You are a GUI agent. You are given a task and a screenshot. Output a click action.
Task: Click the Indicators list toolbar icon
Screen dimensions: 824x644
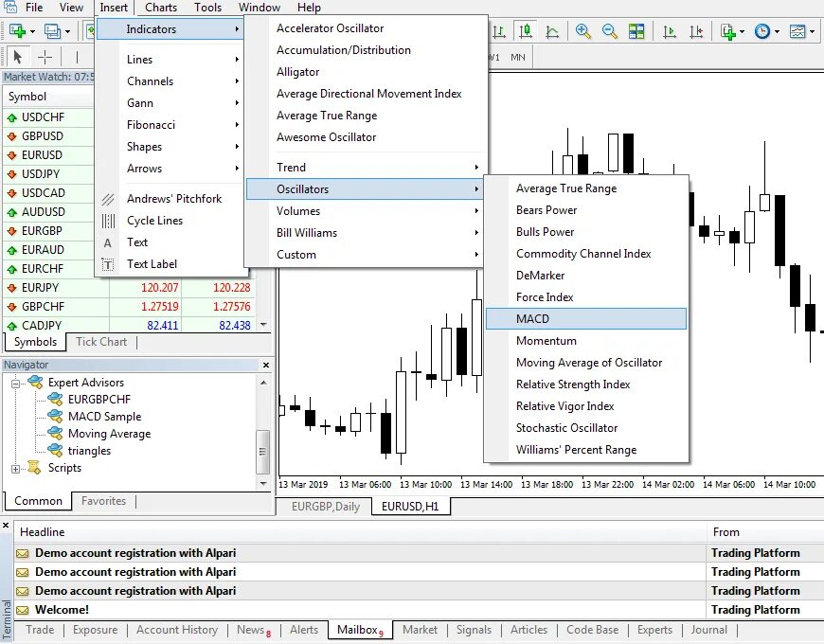(x=728, y=31)
